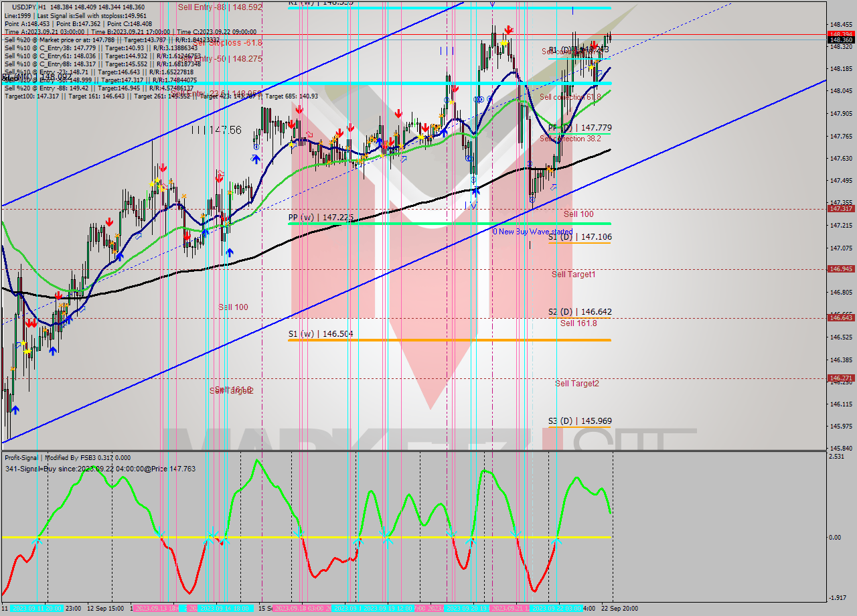This screenshot has width=857, height=616.
Task: Click the red 148.394 price tag on axis
Action: (x=841, y=33)
